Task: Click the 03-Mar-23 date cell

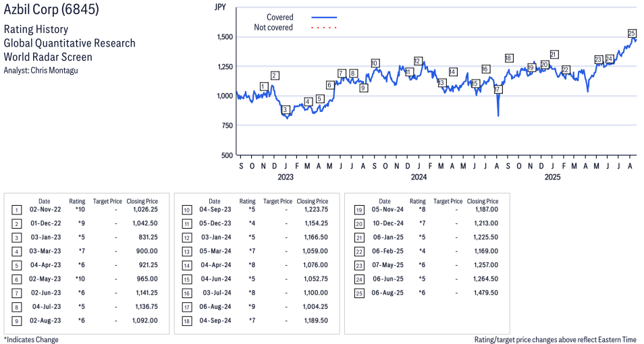Action: coord(45,251)
